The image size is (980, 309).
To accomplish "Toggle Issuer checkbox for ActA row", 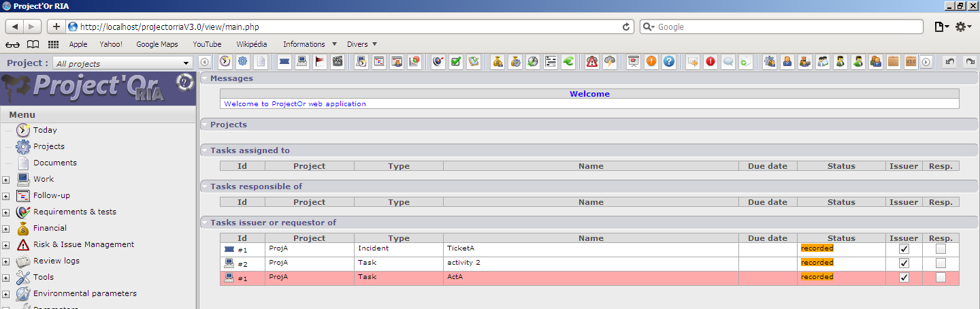I will click(x=904, y=278).
